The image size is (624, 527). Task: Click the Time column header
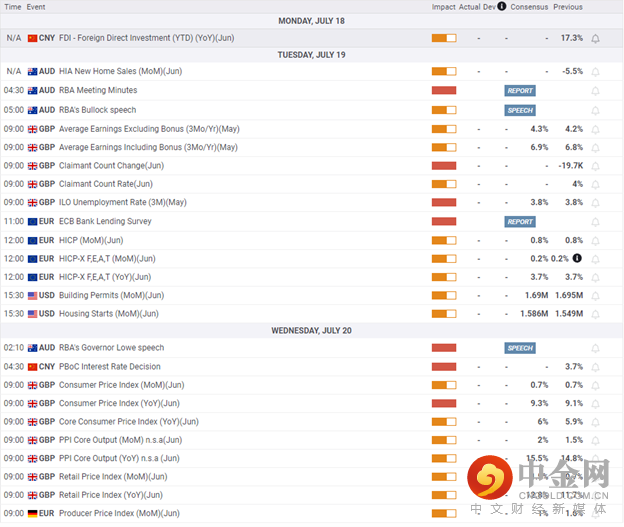pos(13,7)
